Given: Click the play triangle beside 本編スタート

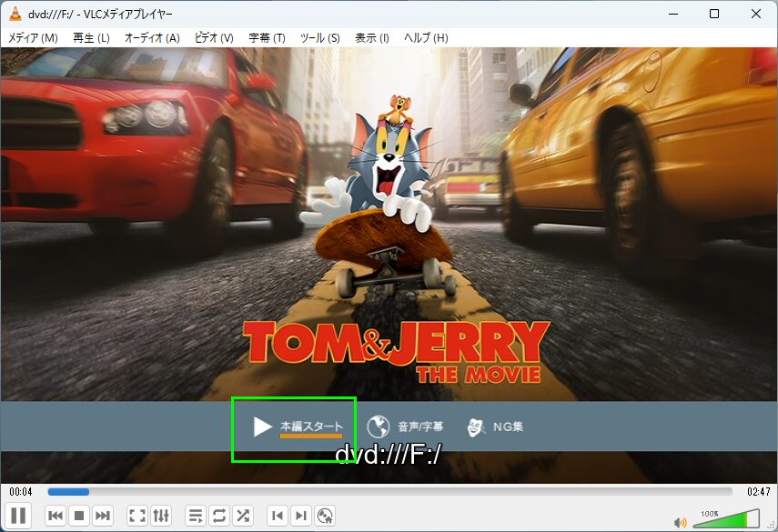Looking at the screenshot, I should [262, 427].
